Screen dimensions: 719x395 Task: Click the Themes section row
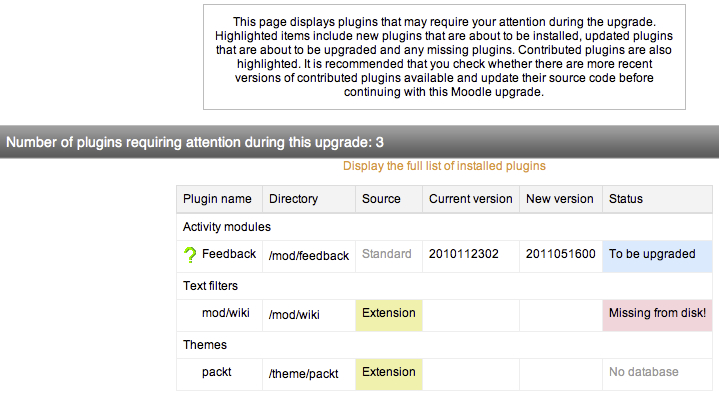pyautogui.click(x=444, y=345)
